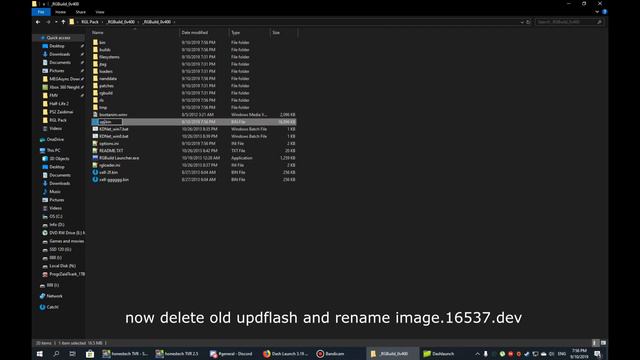Select the loaders folder icon
The width and height of the screenshot is (640, 360).
[x=95, y=71]
